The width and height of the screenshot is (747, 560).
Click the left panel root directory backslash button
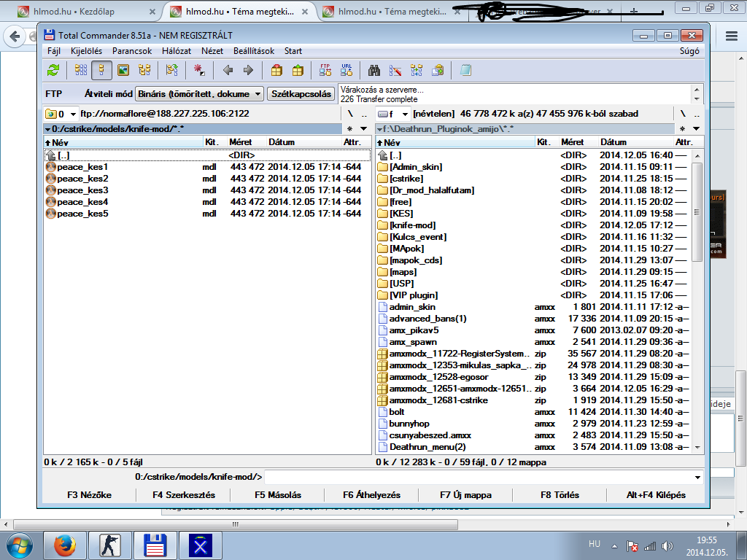click(350, 114)
